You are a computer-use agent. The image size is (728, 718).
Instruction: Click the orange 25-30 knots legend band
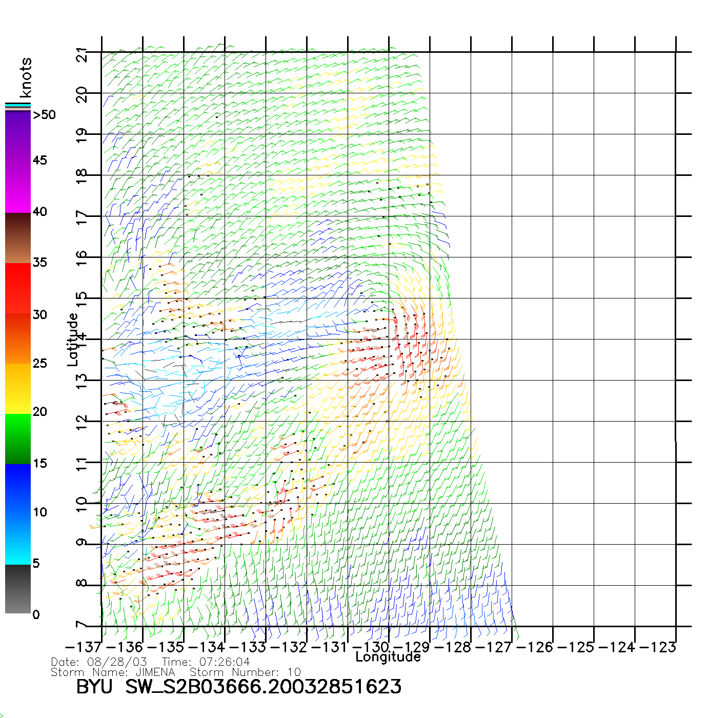pyautogui.click(x=18, y=338)
